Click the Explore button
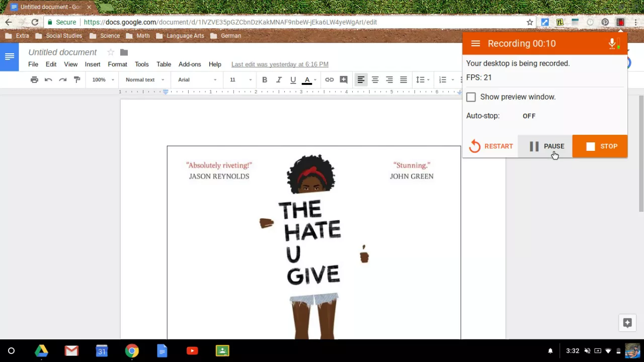The height and width of the screenshot is (362, 644). tap(627, 323)
